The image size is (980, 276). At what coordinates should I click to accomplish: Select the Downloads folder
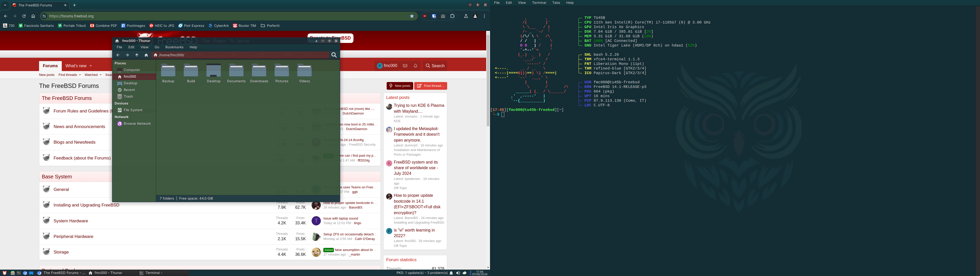tap(259, 73)
